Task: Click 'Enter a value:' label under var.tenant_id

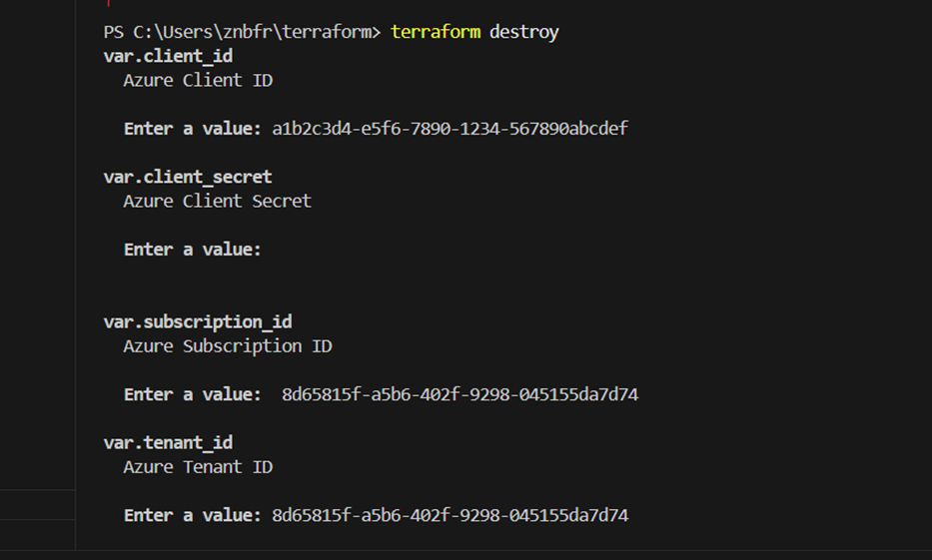Action: click(x=192, y=515)
